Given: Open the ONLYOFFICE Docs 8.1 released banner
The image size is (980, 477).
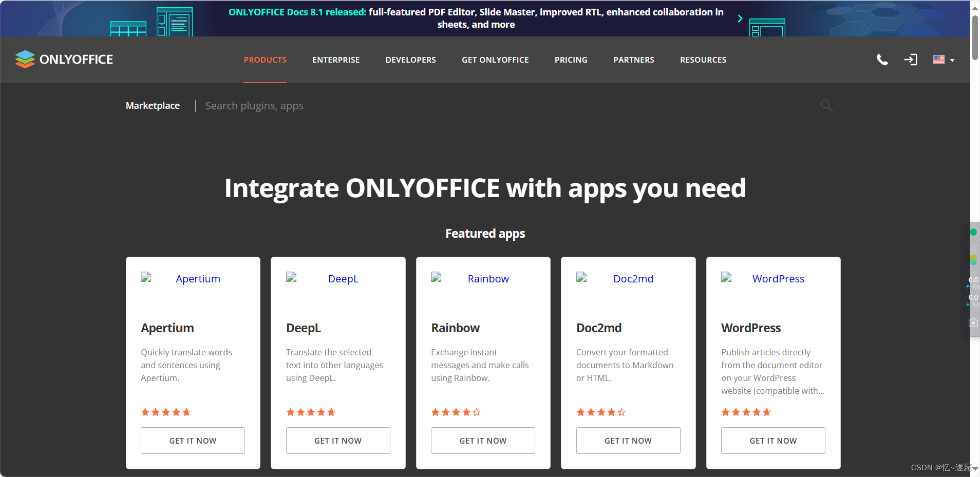Looking at the screenshot, I should pyautogui.click(x=476, y=18).
